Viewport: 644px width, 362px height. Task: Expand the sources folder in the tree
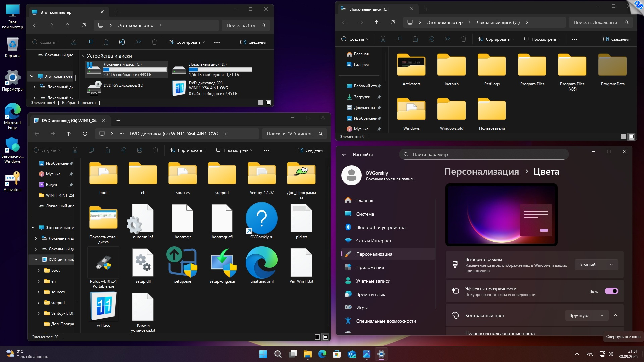tap(38, 292)
